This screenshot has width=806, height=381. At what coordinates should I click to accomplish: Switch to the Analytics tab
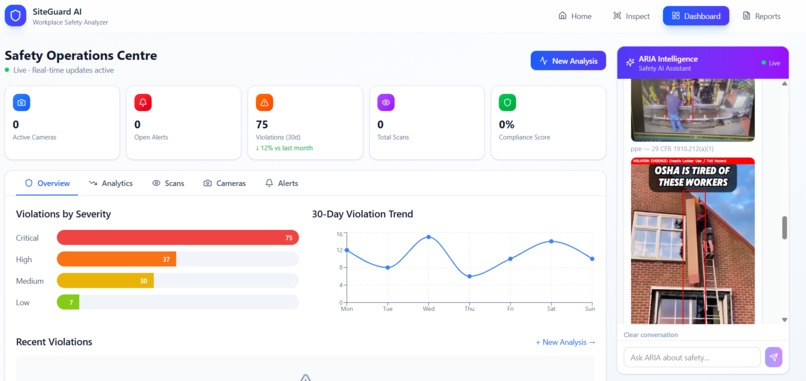111,183
